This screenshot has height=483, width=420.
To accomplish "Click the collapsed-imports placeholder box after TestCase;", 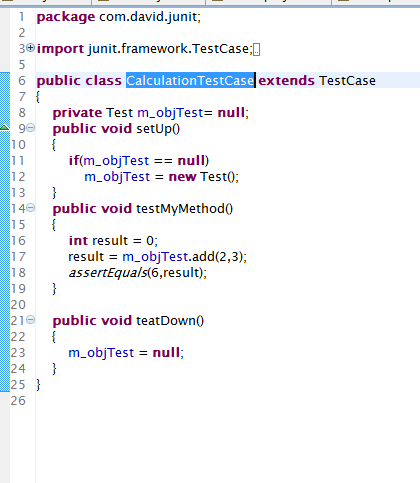I will [256, 50].
